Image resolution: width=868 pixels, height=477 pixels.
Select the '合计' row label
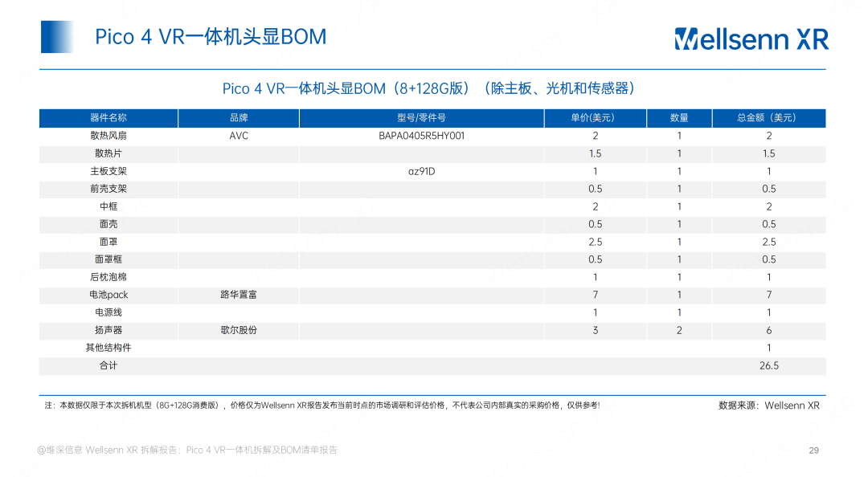(108, 365)
